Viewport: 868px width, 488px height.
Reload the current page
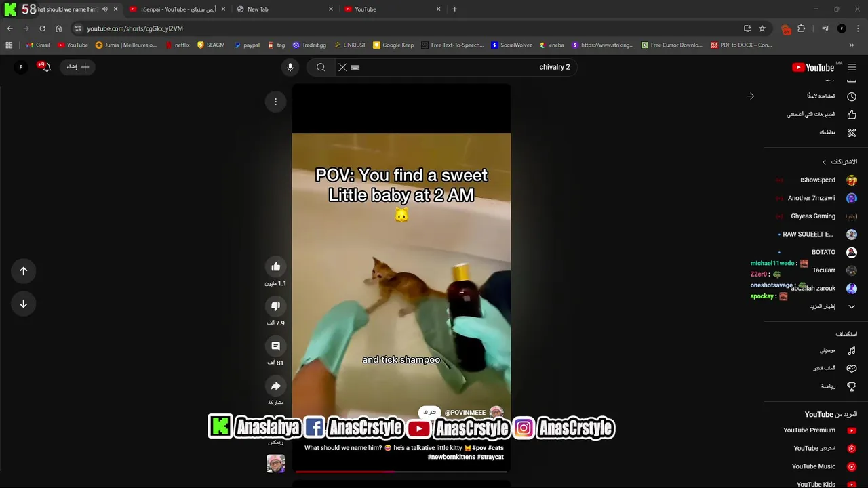(x=42, y=28)
